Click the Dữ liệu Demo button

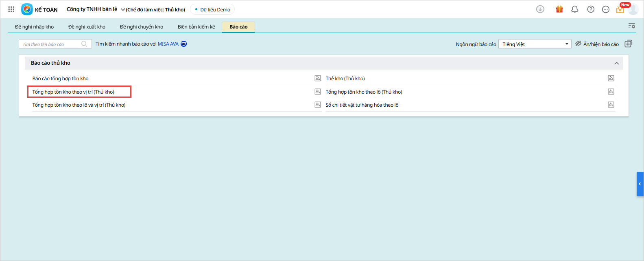coord(212,9)
